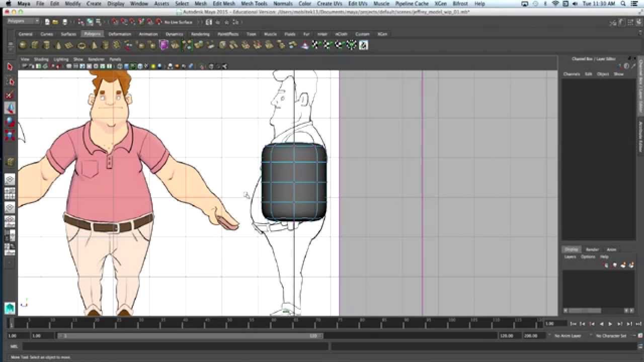Image resolution: width=644 pixels, height=362 pixels.
Task: Pick the Rotate tool in toolbox
Action: tap(10, 121)
